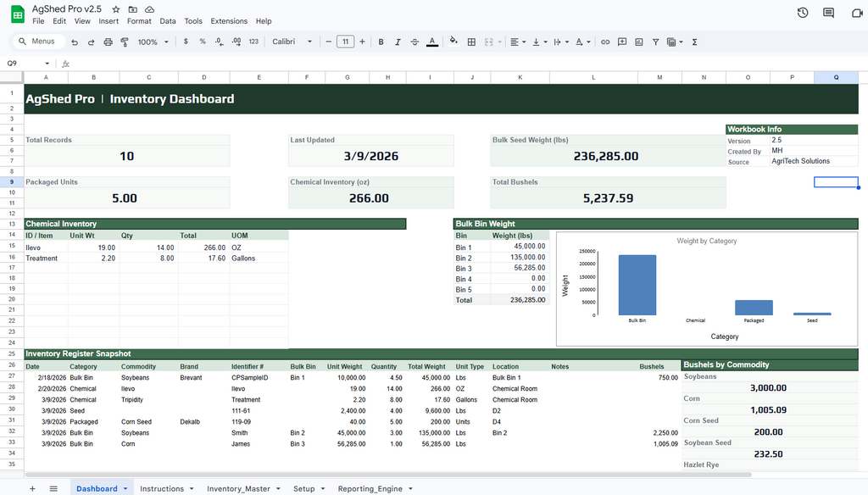Toggle strikethrough formatting
Screen dimensions: 868x495
coord(414,41)
